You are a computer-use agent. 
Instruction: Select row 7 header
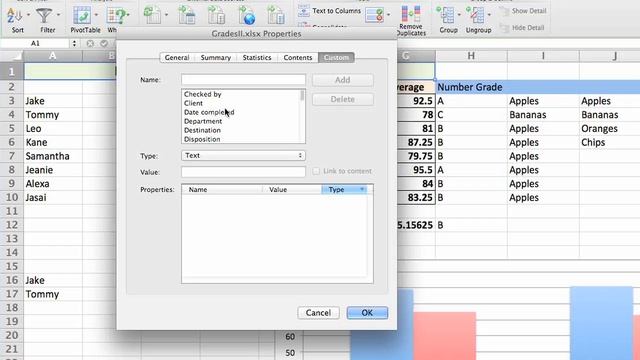pyautogui.click(x=11, y=156)
